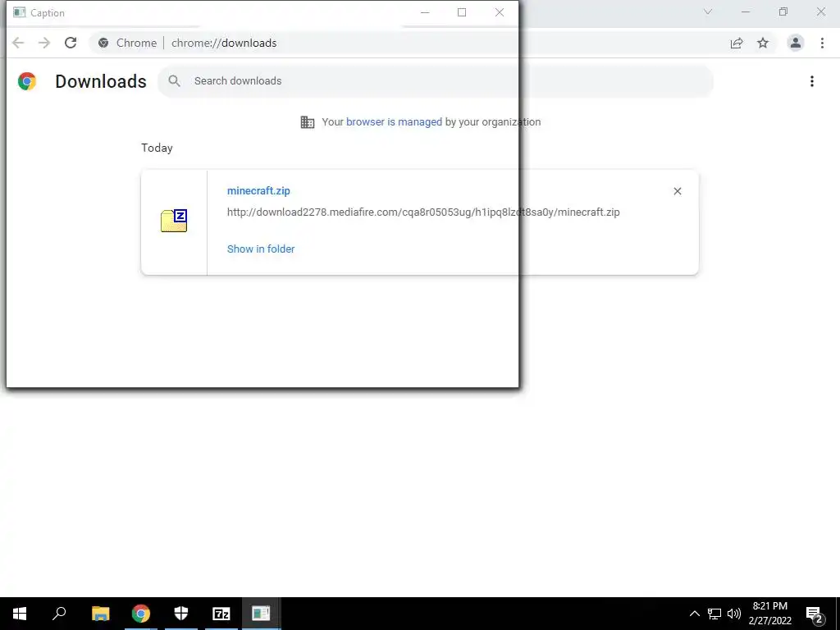Open the minecraft.zip file link
Screen dimensions: 840x630
258,190
